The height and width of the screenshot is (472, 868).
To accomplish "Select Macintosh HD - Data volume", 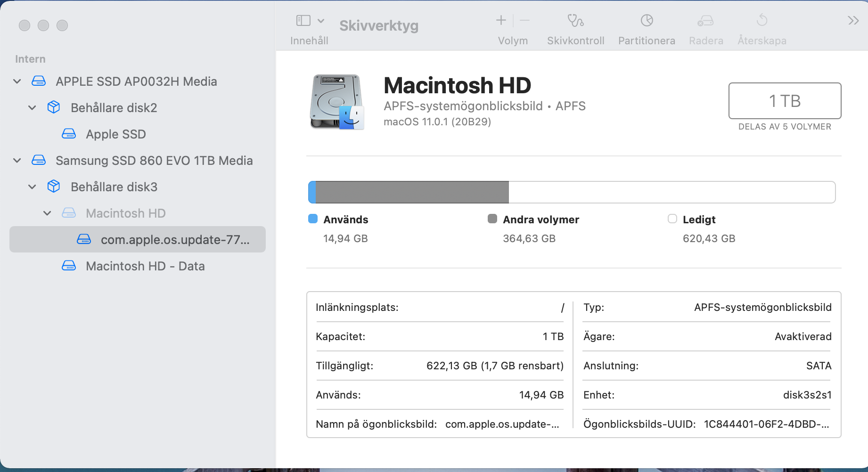I will 145,266.
